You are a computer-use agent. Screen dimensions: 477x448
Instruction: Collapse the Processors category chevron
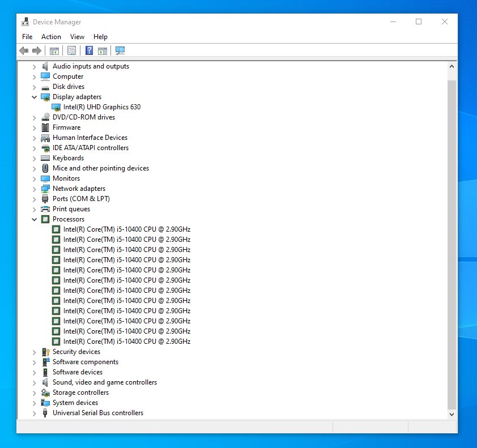point(35,219)
